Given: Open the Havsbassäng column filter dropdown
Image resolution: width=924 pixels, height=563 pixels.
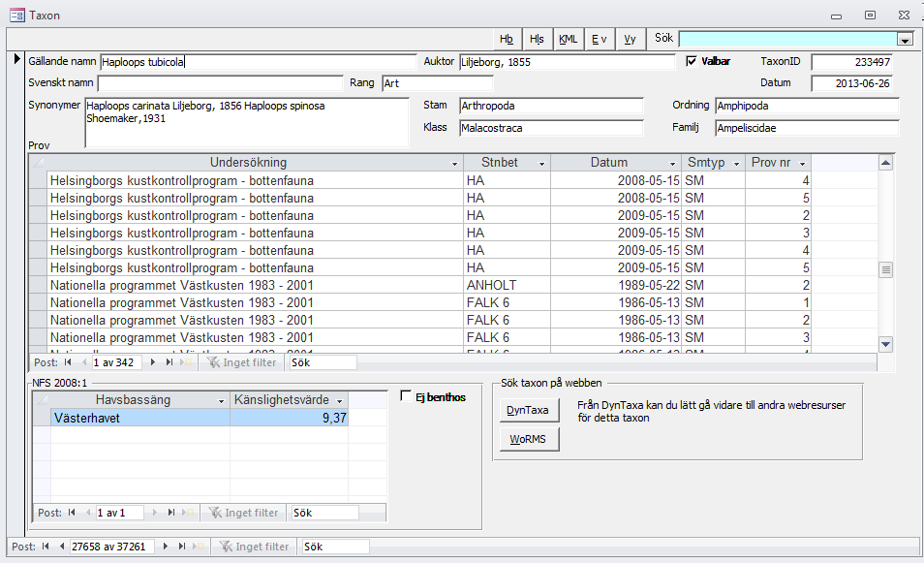Looking at the screenshot, I should pyautogui.click(x=221, y=401).
